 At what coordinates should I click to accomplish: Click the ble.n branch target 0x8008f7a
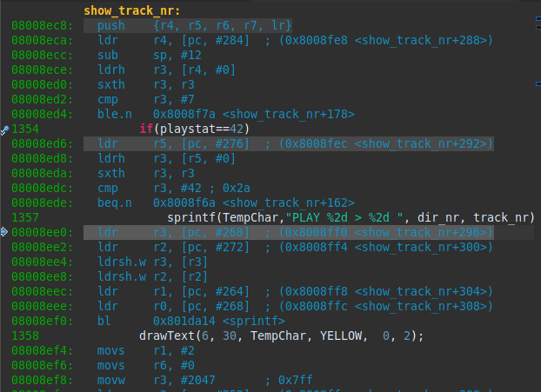point(184,114)
